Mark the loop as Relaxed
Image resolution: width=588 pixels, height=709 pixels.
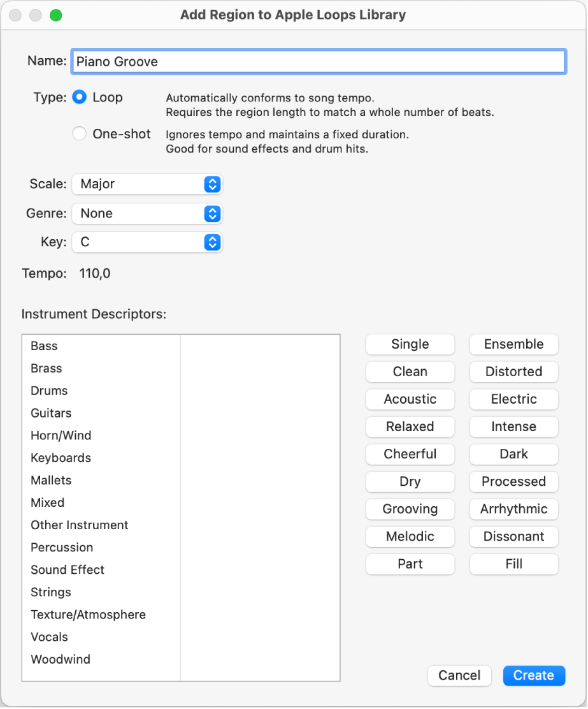point(410,427)
